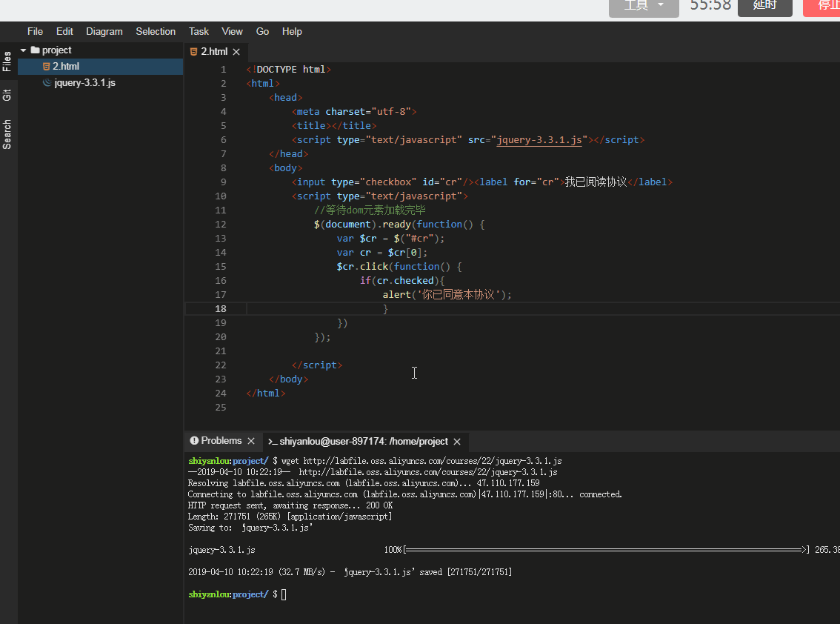840x624 pixels.
Task: Click the terminal input cursor at last prompt
Action: pyautogui.click(x=284, y=594)
